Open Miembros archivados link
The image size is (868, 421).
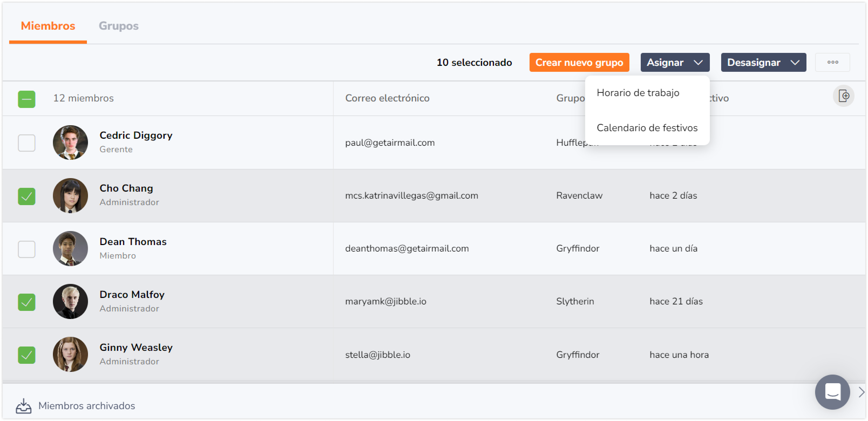click(87, 406)
